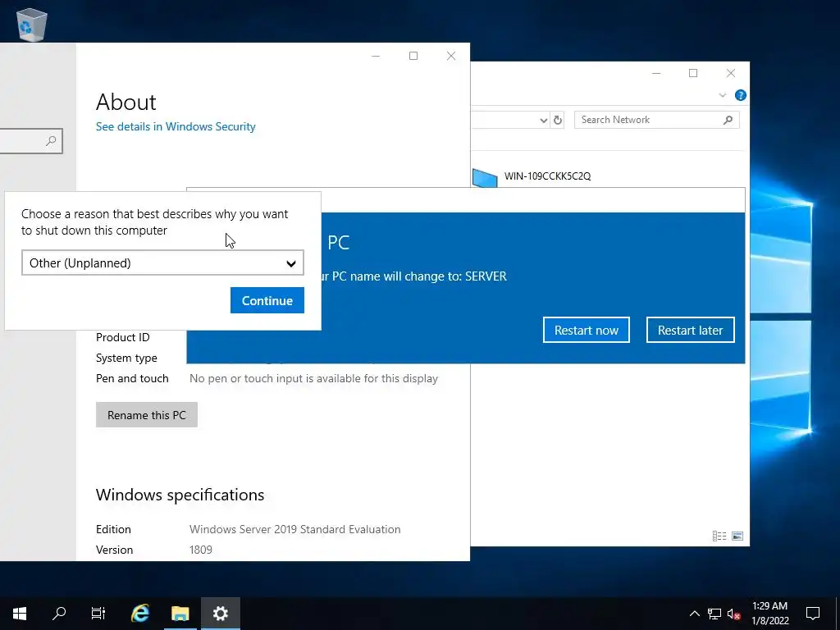
Task: Choose Restart later
Action: coord(690,330)
